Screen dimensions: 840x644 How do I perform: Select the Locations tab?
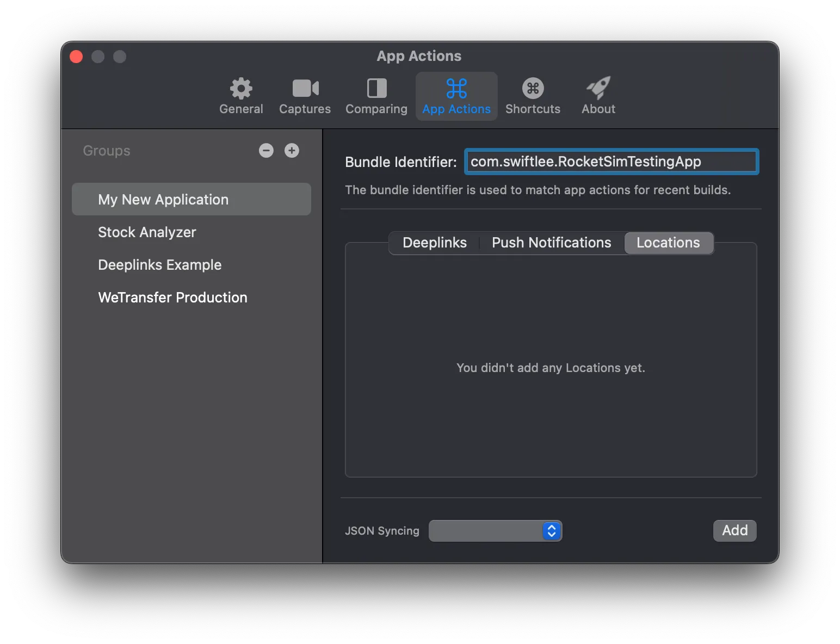pyautogui.click(x=668, y=243)
